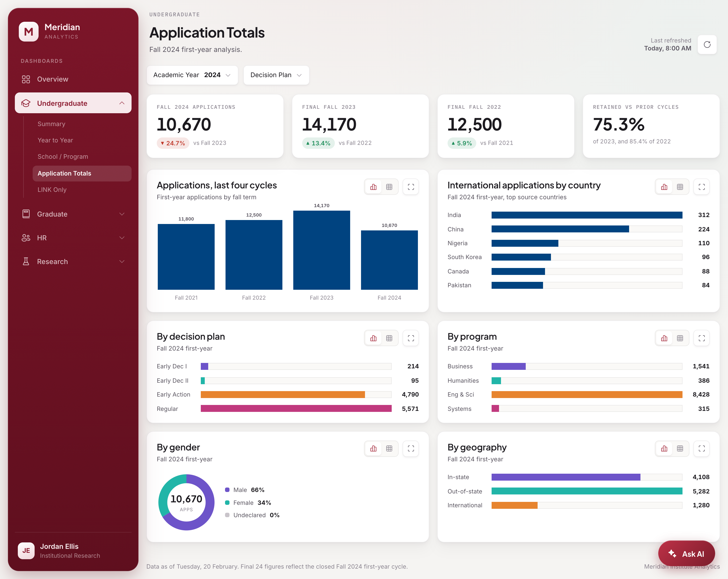Switch By gender to table view
728x579 pixels.
389,449
